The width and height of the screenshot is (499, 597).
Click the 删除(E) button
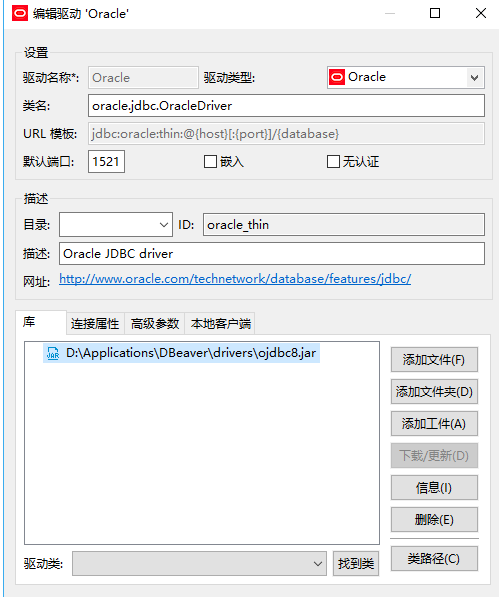434,519
